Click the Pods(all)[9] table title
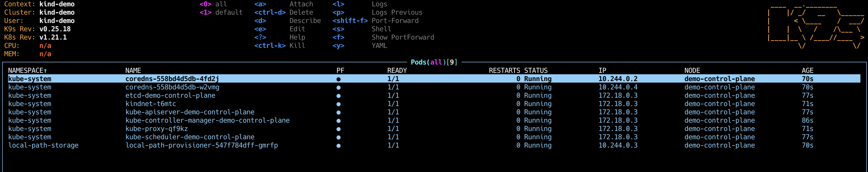The image size is (868, 172). (x=434, y=62)
